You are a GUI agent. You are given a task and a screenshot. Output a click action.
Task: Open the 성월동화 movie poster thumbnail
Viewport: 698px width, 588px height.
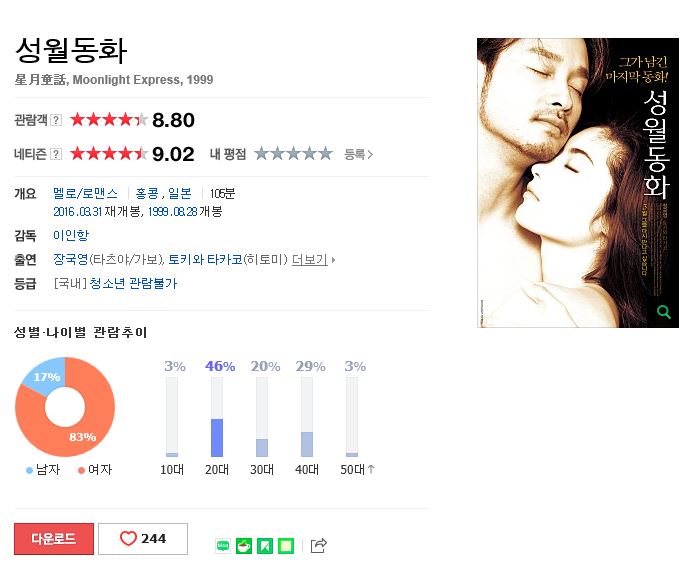coord(578,183)
